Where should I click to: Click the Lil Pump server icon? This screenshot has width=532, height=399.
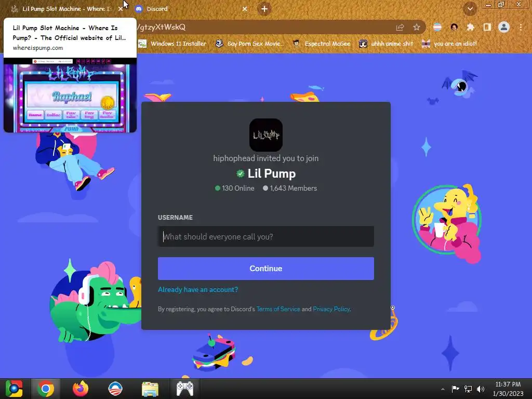(266, 135)
